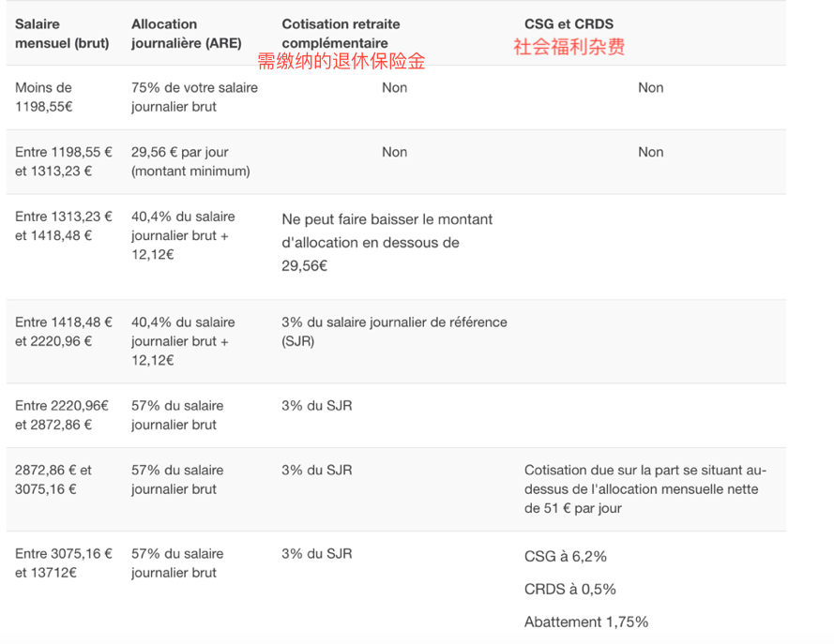Click the "Salaire mensuel (brut)" column header
Image resolution: width=834 pixels, height=644 pixels.
click(x=62, y=34)
